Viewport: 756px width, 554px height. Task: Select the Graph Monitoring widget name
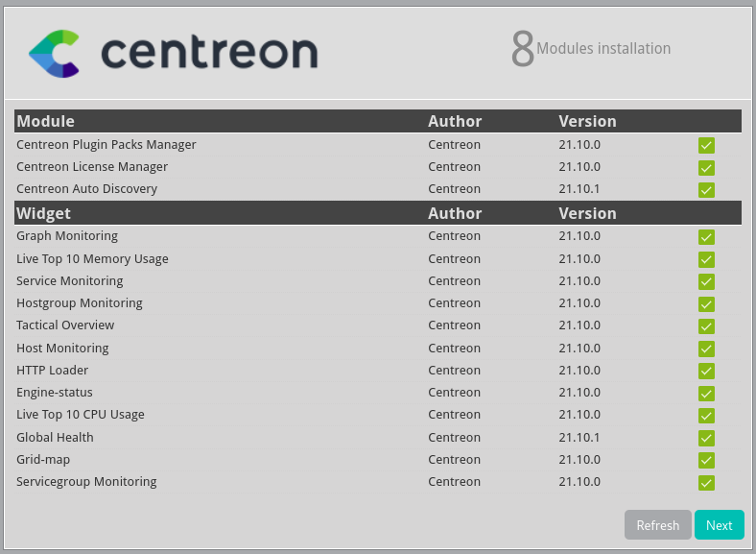point(67,236)
